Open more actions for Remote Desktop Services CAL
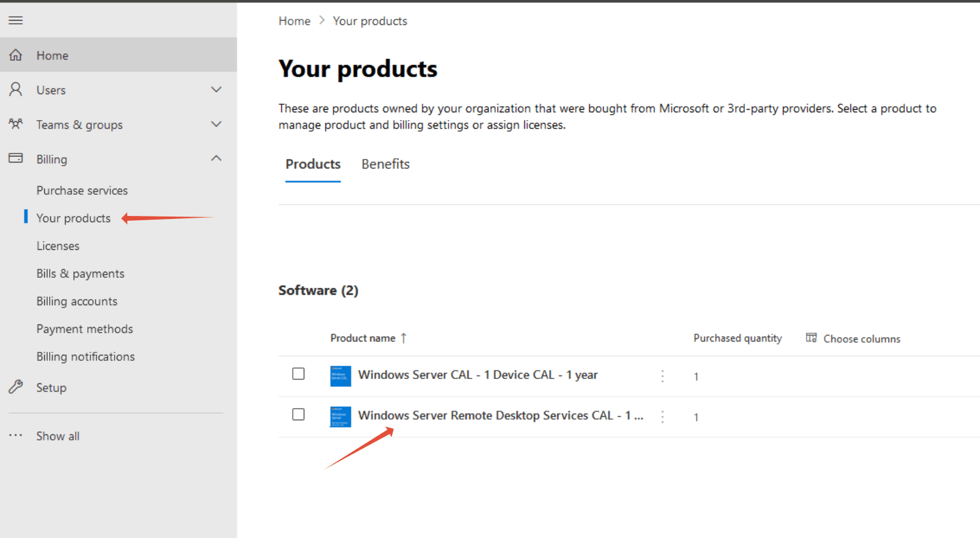Screen dimensions: 980x538 tap(662, 417)
